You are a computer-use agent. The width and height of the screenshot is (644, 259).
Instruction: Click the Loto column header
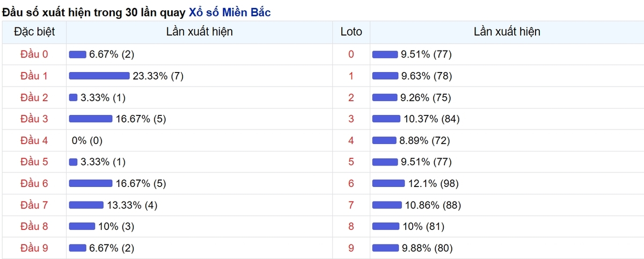pyautogui.click(x=352, y=32)
